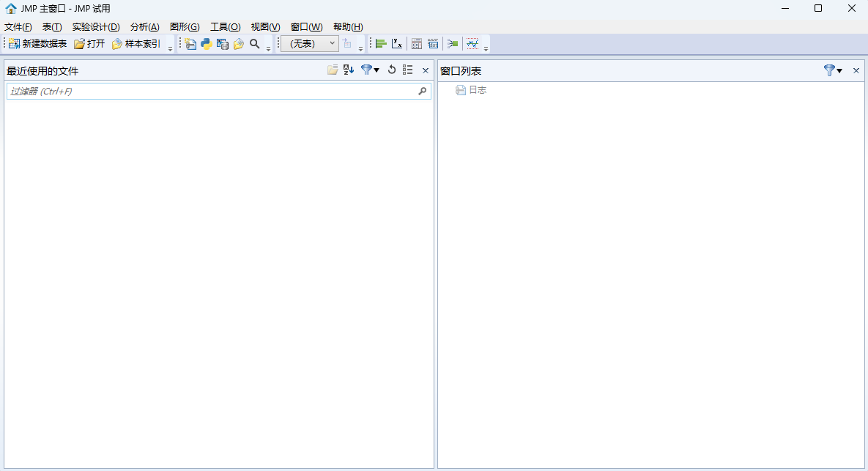
Task: Click the control chart icon in toolbar
Action: [x=472, y=44]
